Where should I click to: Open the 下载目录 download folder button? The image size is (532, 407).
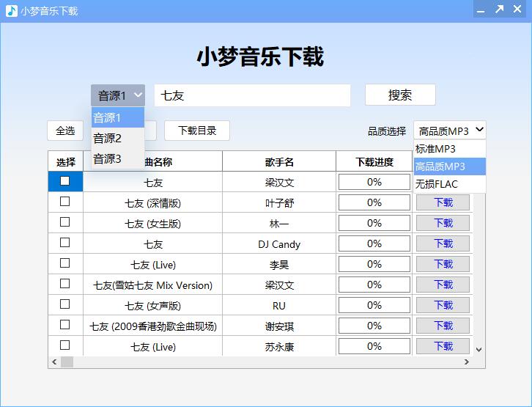pyautogui.click(x=196, y=131)
